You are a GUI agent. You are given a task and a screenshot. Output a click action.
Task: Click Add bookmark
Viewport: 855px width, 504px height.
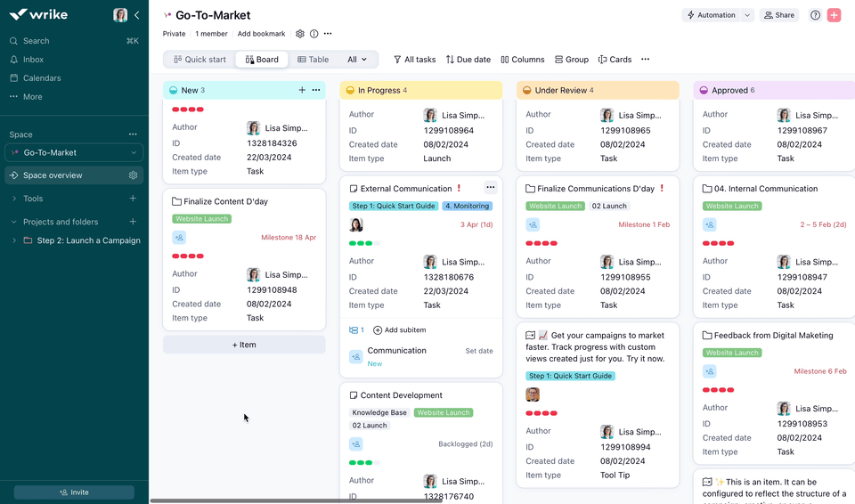261,34
